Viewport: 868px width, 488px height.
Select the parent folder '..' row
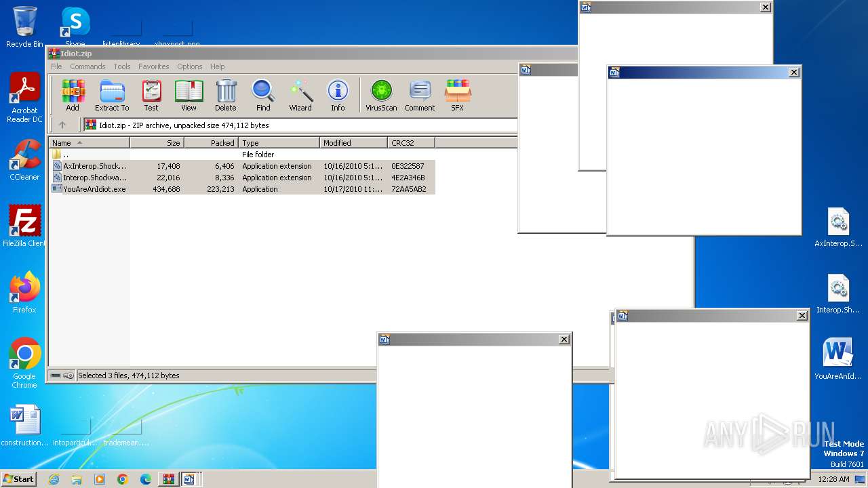click(x=242, y=155)
